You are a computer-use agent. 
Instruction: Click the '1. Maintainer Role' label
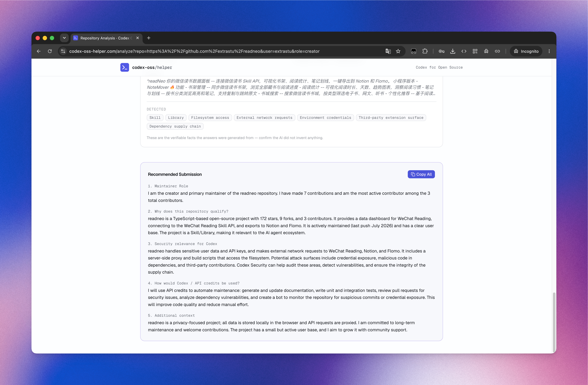[x=168, y=186]
